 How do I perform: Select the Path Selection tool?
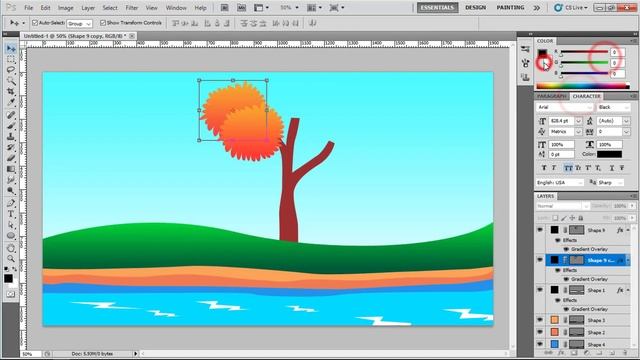11,224
